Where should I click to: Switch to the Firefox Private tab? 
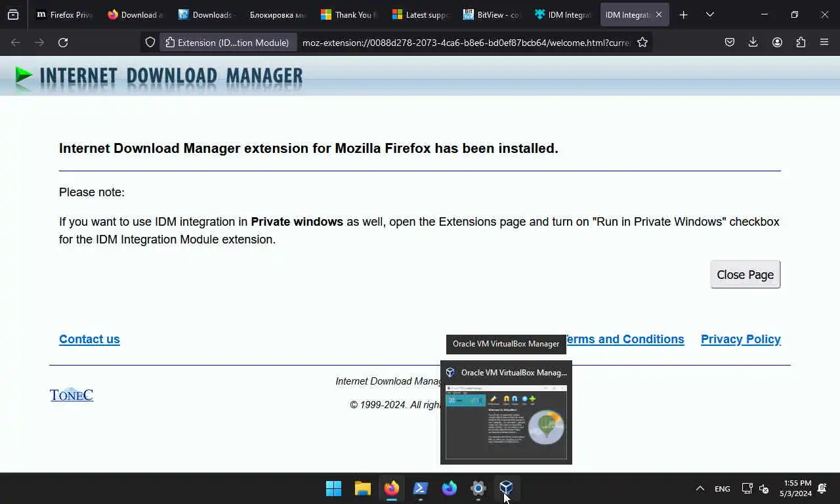pyautogui.click(x=64, y=14)
